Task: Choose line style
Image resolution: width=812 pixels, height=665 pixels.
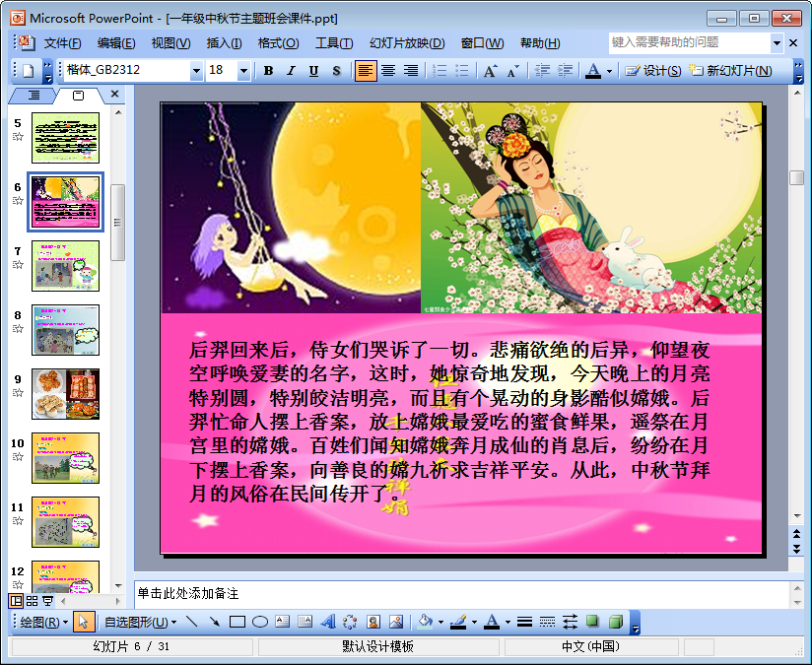Action: [x=524, y=622]
